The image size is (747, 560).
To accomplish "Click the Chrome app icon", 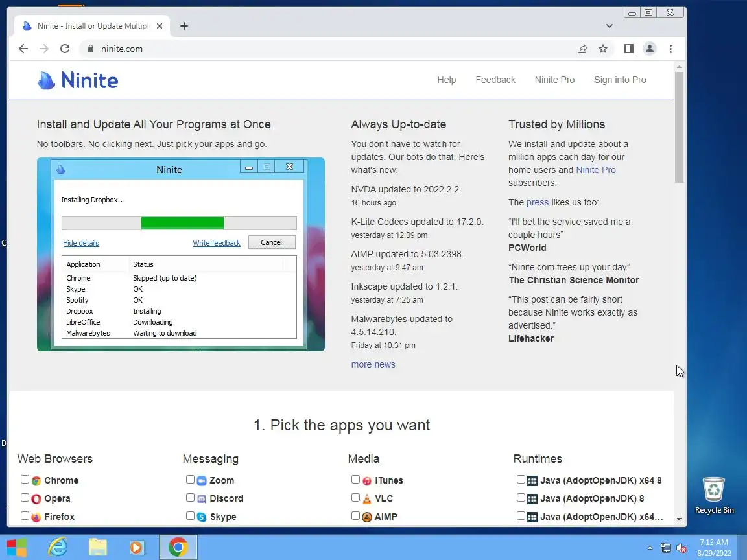I will click(x=36, y=481).
